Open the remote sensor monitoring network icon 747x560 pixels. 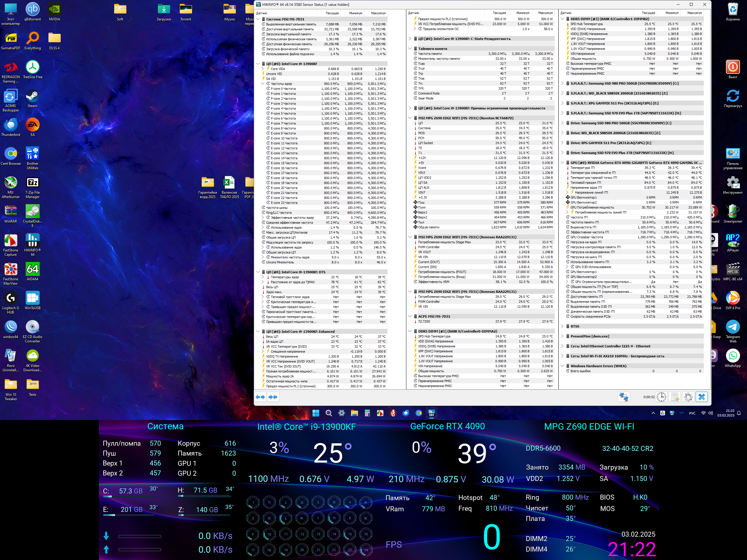coord(623,397)
